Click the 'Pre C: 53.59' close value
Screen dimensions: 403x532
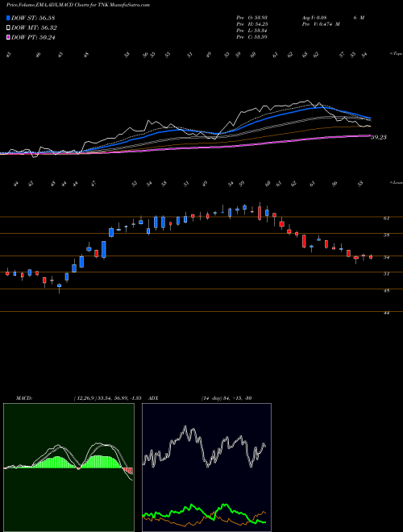coord(252,37)
